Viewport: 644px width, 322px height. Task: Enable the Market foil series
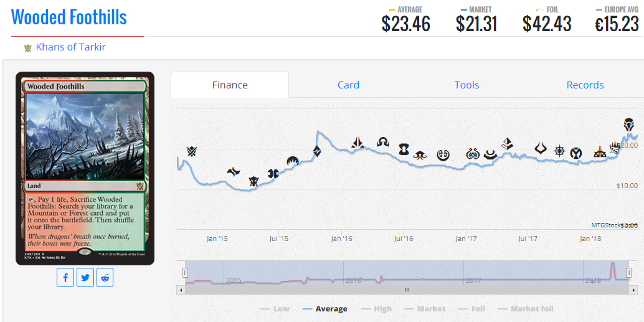coord(525,309)
